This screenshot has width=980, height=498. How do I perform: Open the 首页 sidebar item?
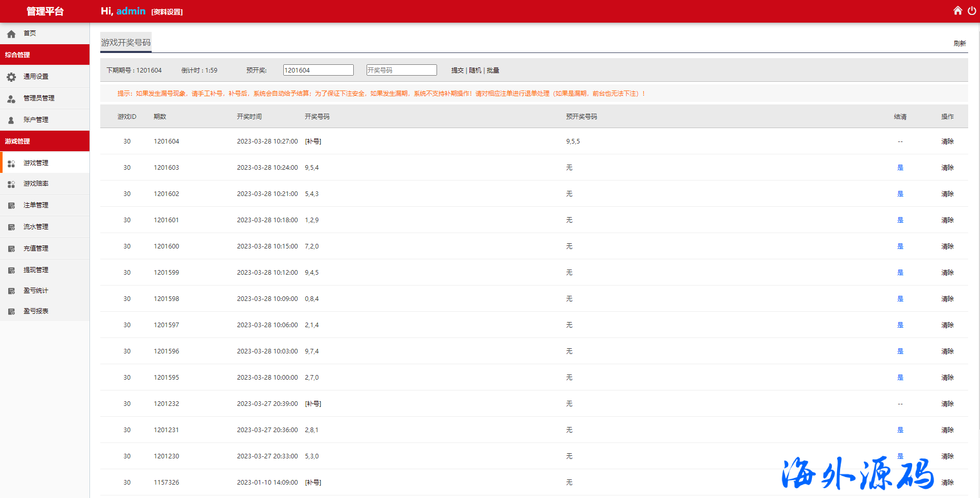coord(30,33)
